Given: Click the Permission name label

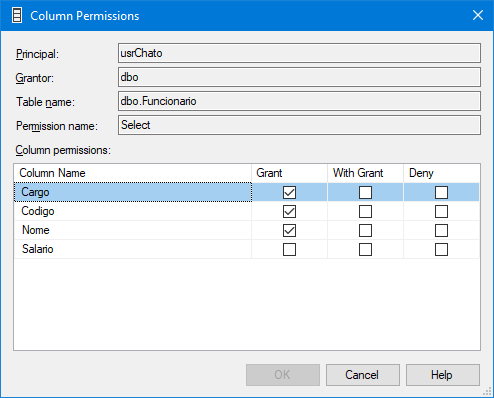Looking at the screenshot, I should click(x=57, y=126).
